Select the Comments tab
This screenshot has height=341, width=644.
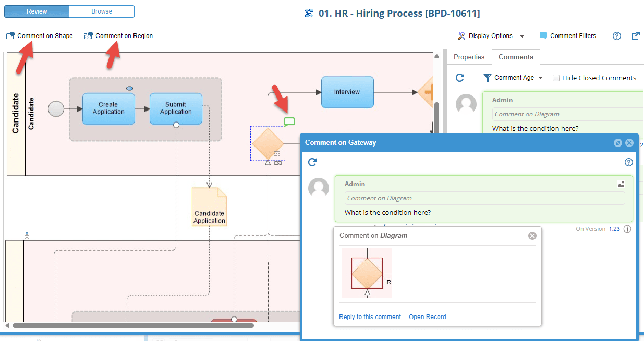point(516,57)
